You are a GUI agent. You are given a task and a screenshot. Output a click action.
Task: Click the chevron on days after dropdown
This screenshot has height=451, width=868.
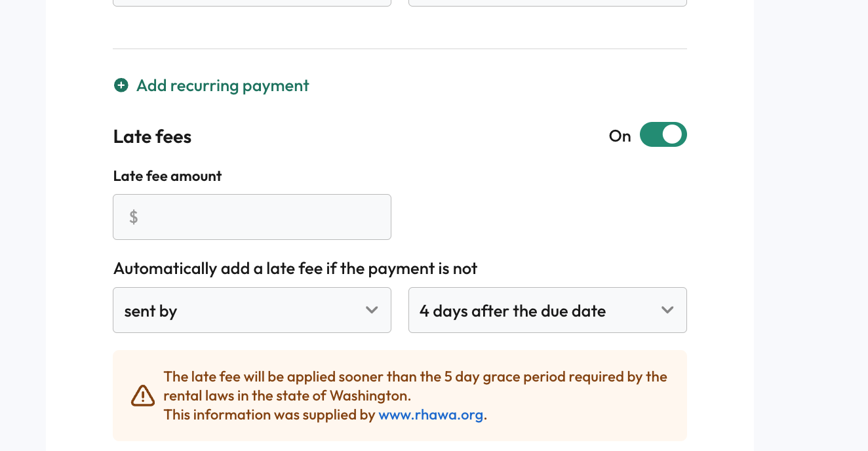pos(667,310)
